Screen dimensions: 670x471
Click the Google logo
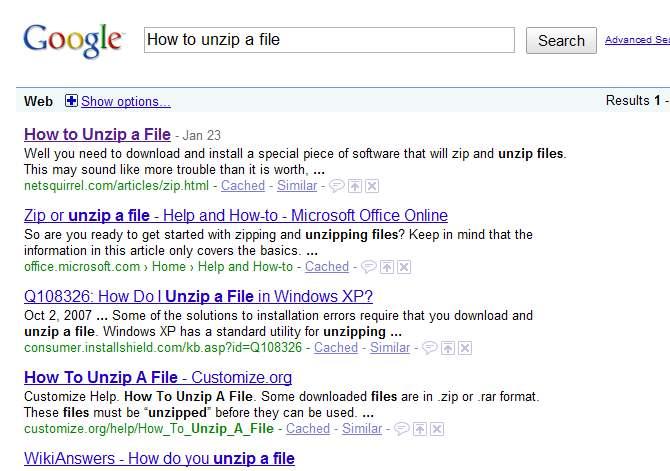tap(73, 40)
